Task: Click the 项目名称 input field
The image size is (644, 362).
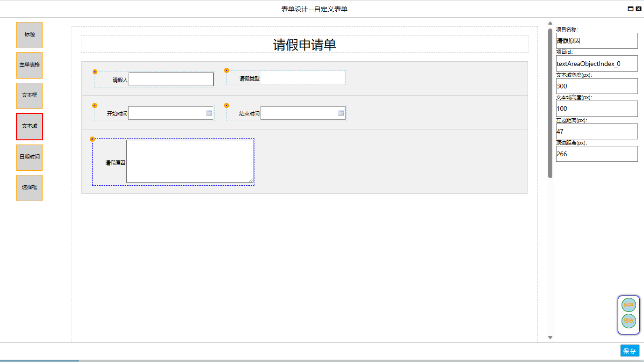Action: pos(597,41)
